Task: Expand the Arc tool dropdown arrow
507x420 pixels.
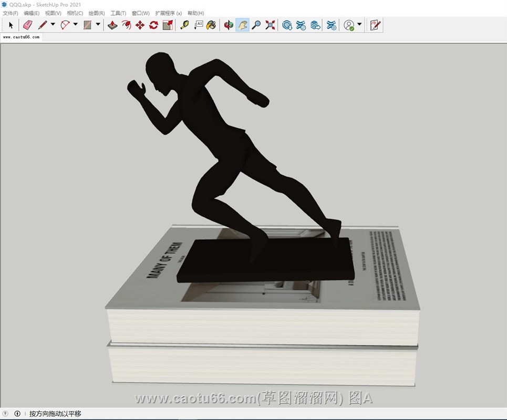Action: click(75, 24)
